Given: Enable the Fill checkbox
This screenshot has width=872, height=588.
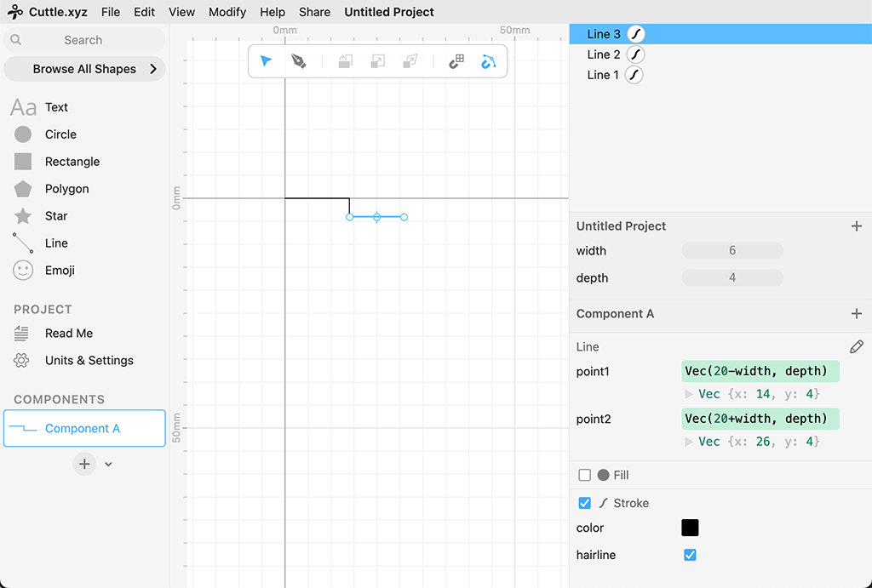Looking at the screenshot, I should pyautogui.click(x=584, y=475).
